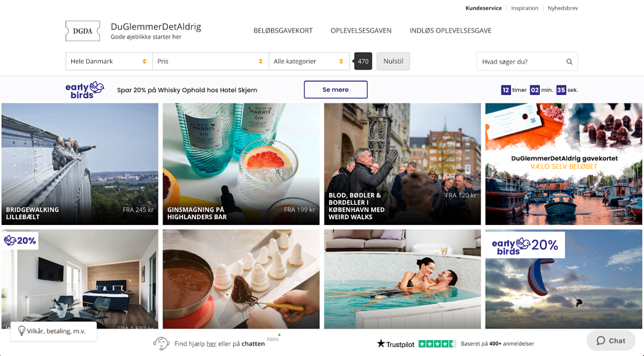Open the Chat button
The height and width of the screenshot is (356, 644).
[x=611, y=341]
